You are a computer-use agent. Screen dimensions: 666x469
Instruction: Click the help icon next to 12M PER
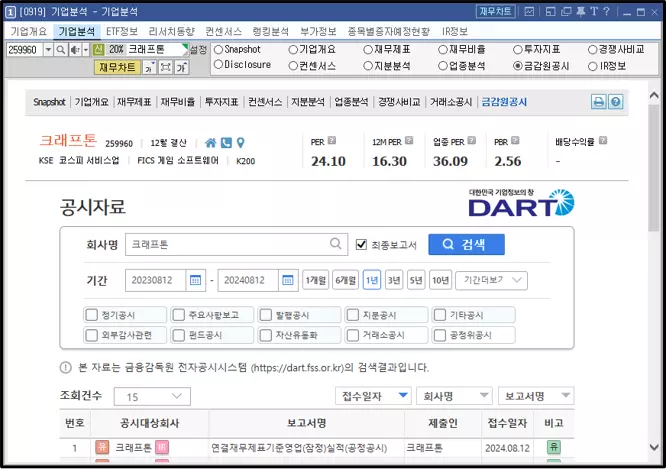pos(409,140)
